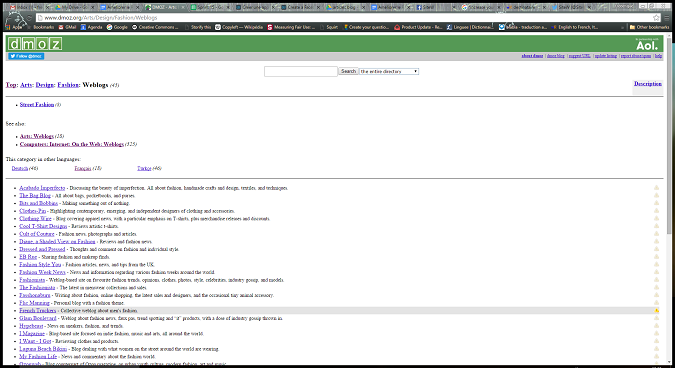Open the Glam Boulevard link
This screenshot has width=675, height=368.
[38, 318]
